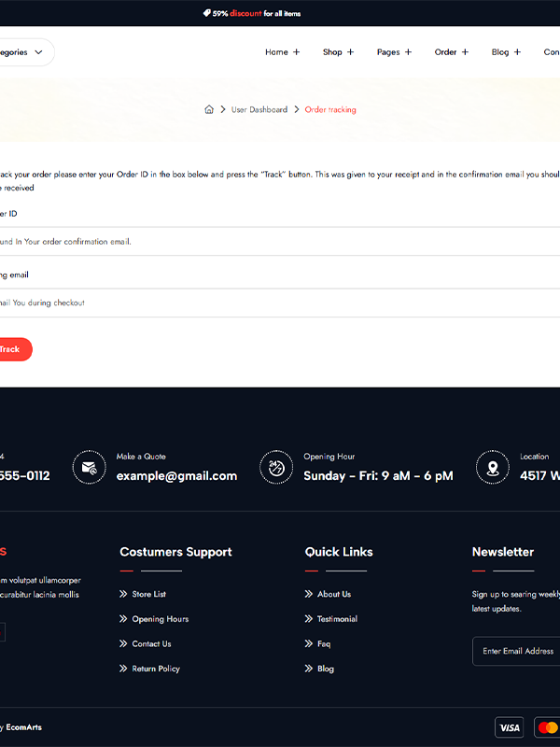The height and width of the screenshot is (747, 560).
Task: Open the Order menu item
Action: (452, 52)
